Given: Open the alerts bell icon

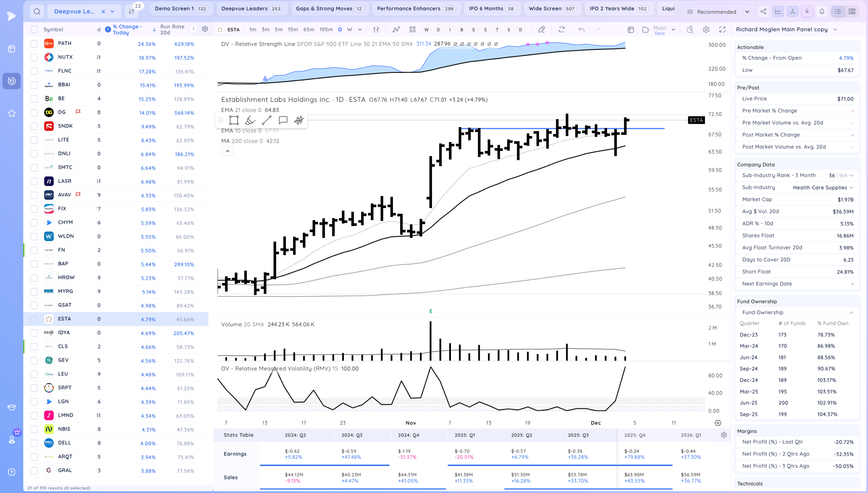Looking at the screenshot, I should [822, 12].
